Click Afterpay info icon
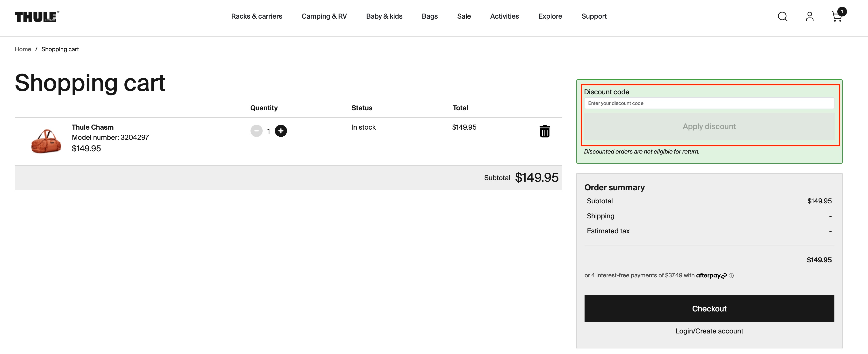The height and width of the screenshot is (354, 868). tap(731, 276)
